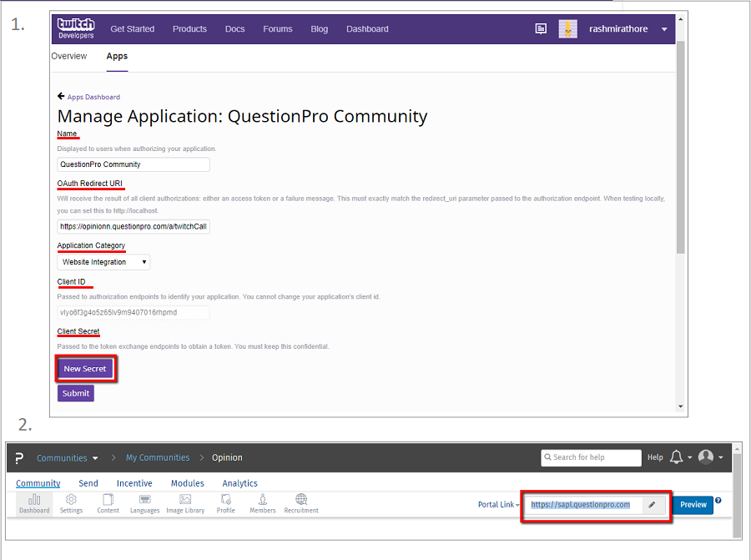
Task: Click the OAuth Redirect URI field
Action: click(x=134, y=226)
